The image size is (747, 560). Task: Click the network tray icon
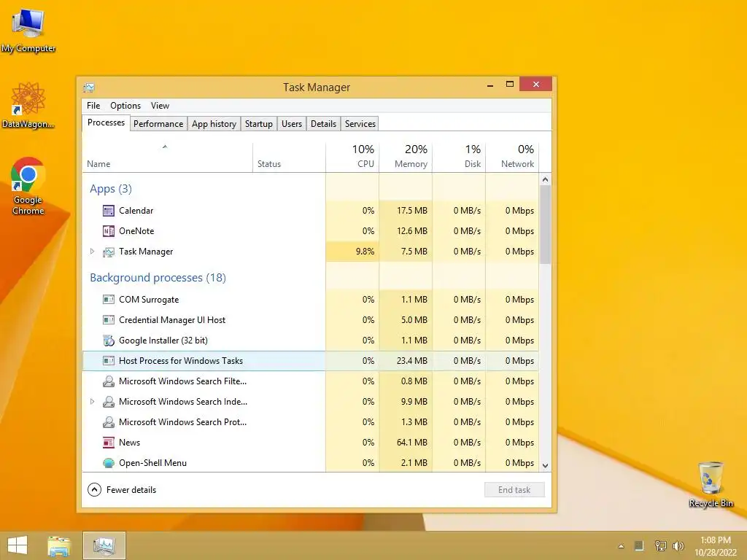660,545
